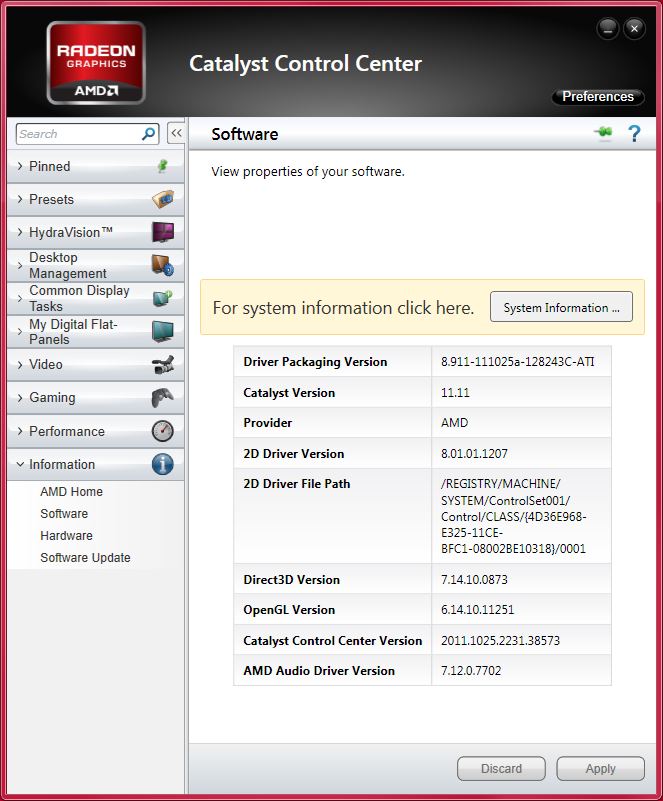The height and width of the screenshot is (801, 663).
Task: Click the Direct3D value 7.14.10.0873
Action: 475,579
